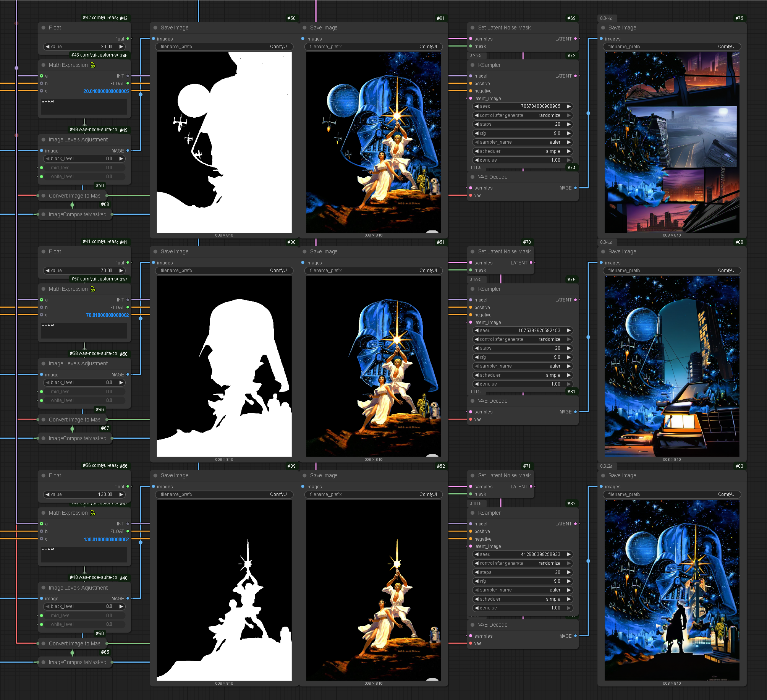Click white_level widget in Image Levels Adjustment #58
Screen dimensions: 767x700
click(x=84, y=400)
